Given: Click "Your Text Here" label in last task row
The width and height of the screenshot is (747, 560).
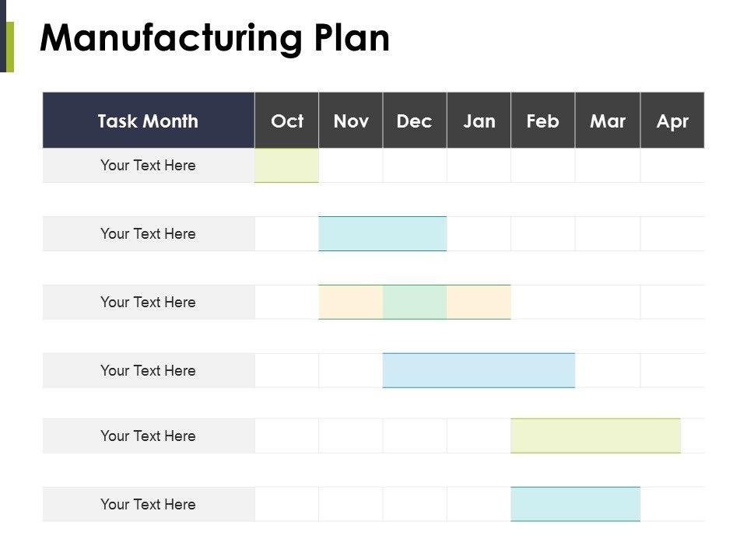Looking at the screenshot, I should 148,504.
